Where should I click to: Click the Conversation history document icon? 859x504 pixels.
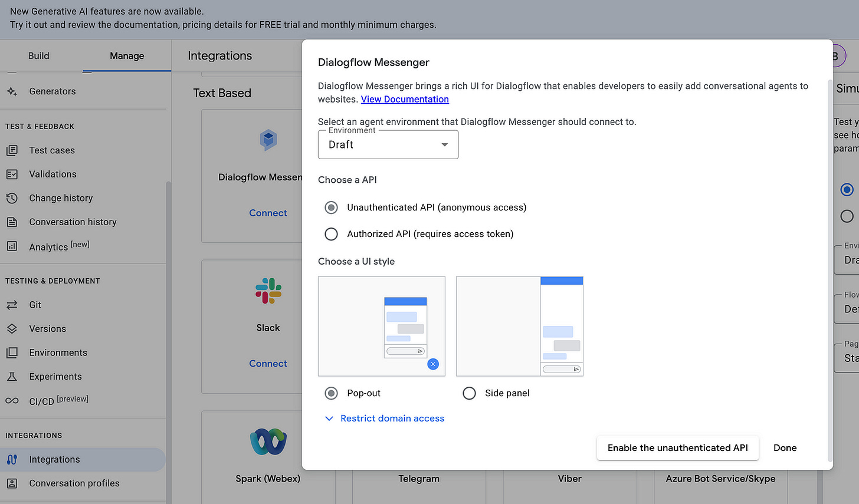[12, 222]
